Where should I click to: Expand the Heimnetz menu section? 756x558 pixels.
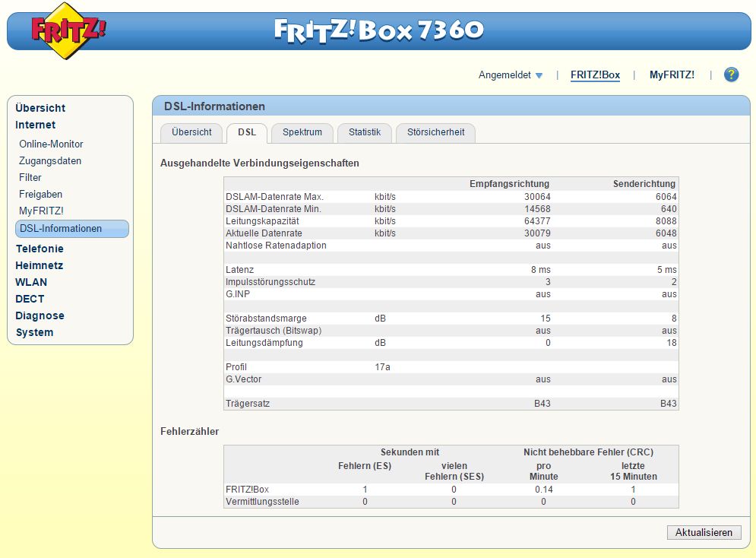pos(40,265)
